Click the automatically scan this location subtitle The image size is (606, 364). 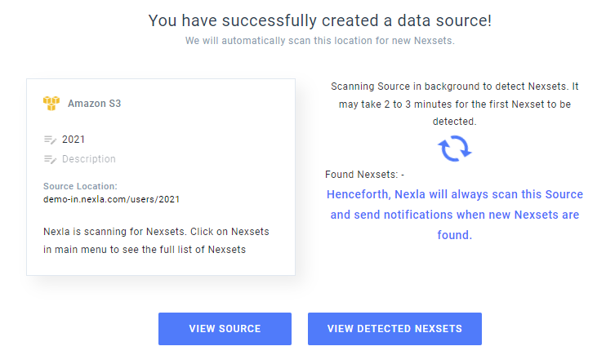pyautogui.click(x=320, y=41)
